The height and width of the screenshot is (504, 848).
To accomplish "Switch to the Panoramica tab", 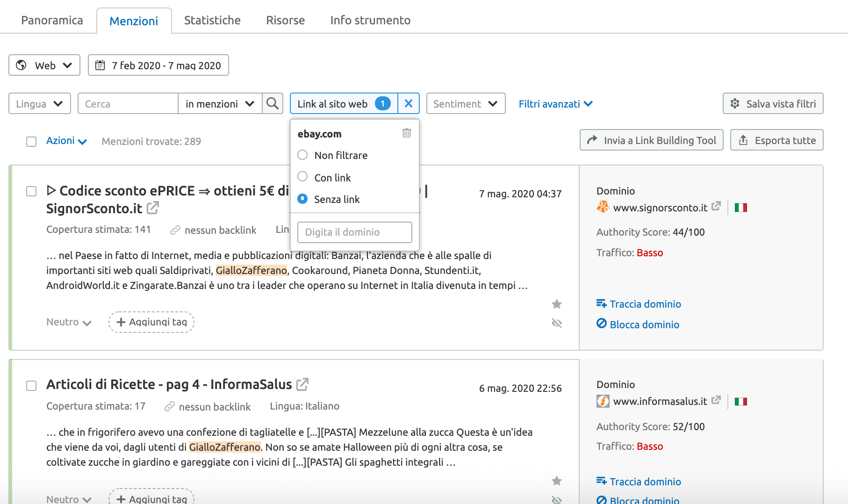I will coord(52,20).
